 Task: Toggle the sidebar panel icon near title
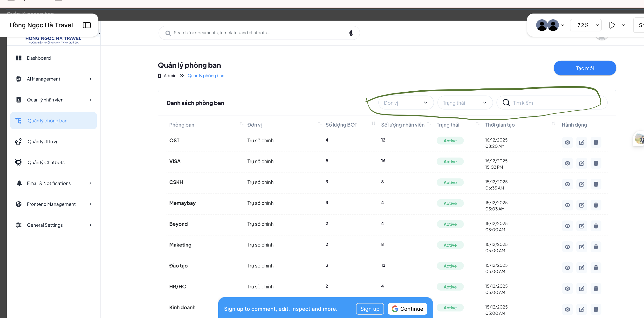click(87, 25)
